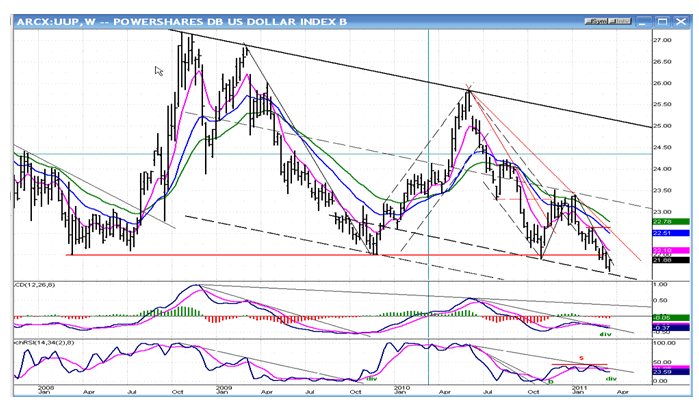The width and height of the screenshot is (699, 411).
Task: Click the blue 22.51 moving average price tag
Action: point(670,233)
